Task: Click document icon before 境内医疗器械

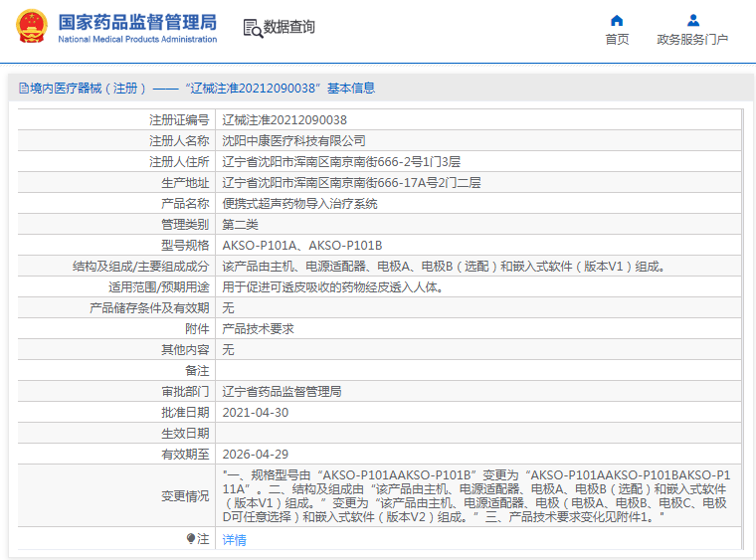Action: point(23,89)
